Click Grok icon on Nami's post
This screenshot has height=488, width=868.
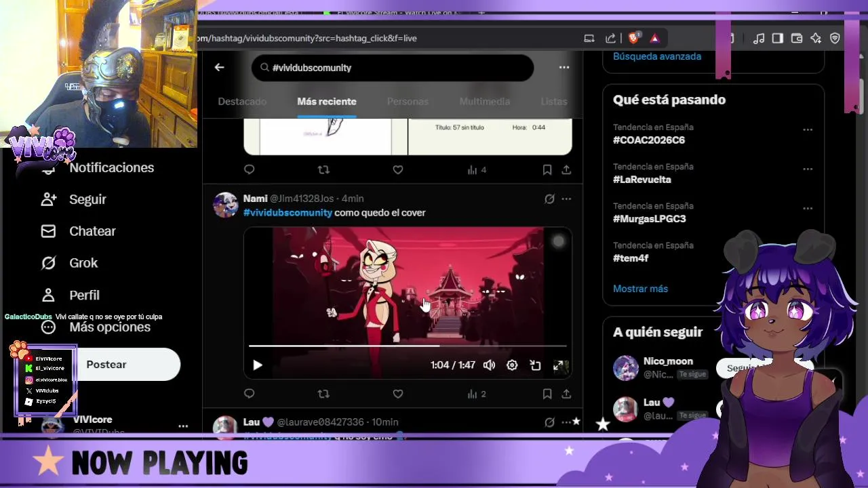[x=549, y=199]
